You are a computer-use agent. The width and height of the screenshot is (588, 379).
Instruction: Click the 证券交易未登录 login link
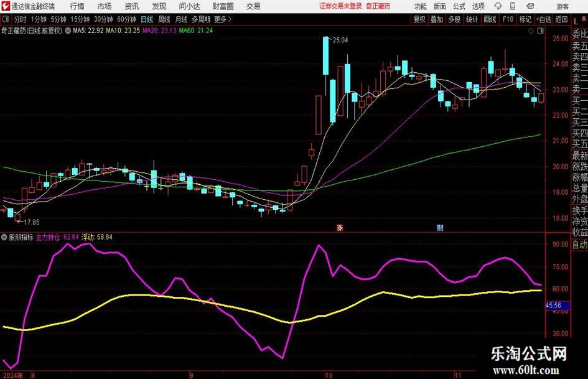click(340, 6)
